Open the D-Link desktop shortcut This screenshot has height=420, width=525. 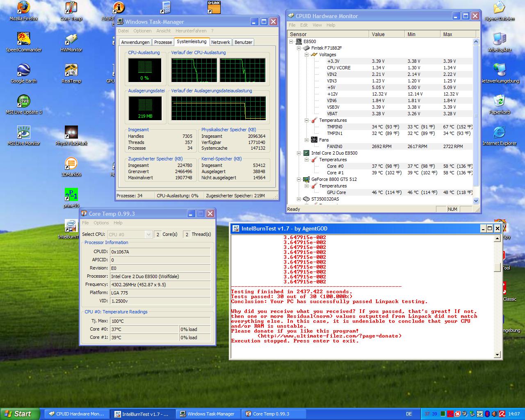[x=214, y=7]
